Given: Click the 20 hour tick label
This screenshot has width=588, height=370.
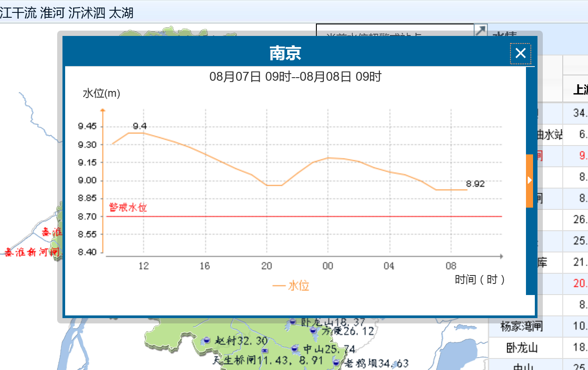Looking at the screenshot, I should pyautogui.click(x=266, y=266).
